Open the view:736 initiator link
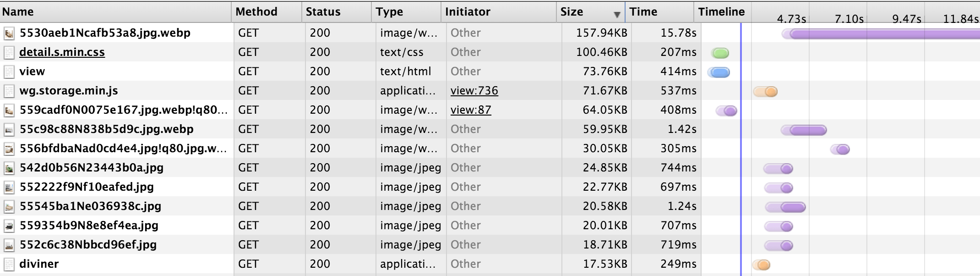Screen dimensions: 980x276 [474, 91]
